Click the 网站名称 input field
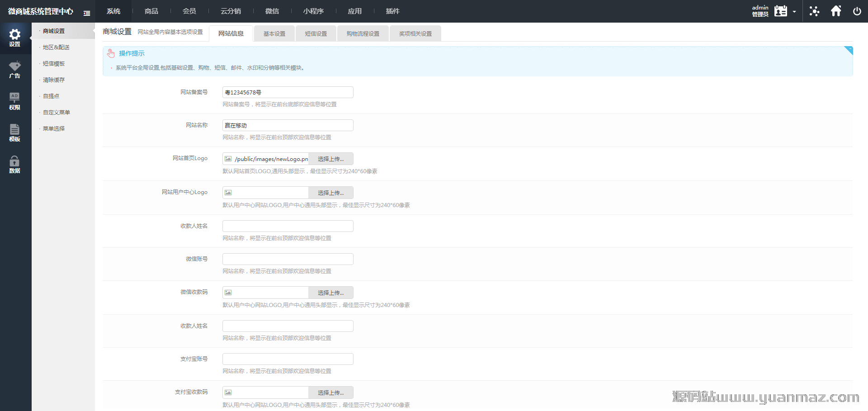This screenshot has width=868, height=411. pos(288,125)
